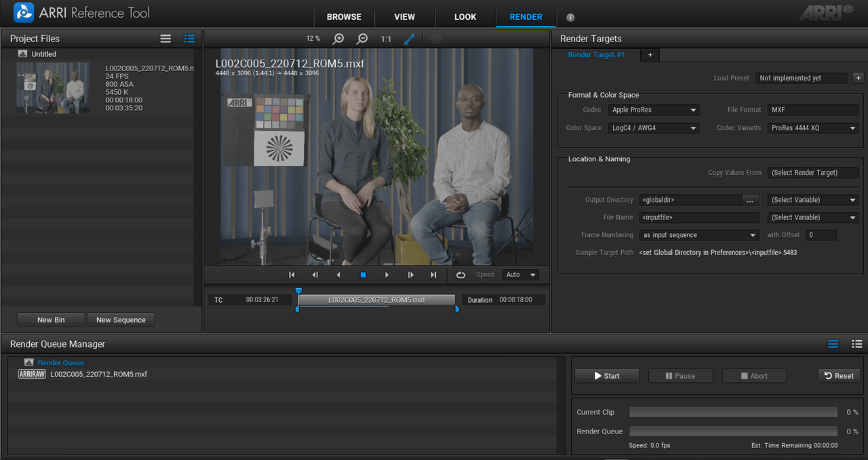Play the clip in reverse

point(339,275)
